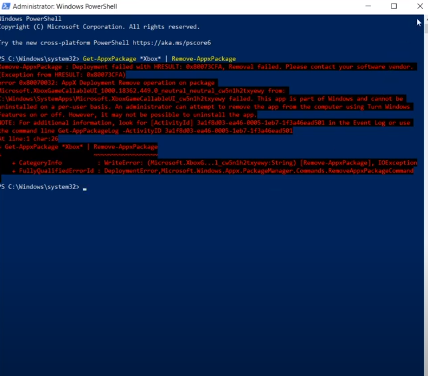Maximize the PowerShell window
This screenshot has width=428, height=376.
click(x=394, y=6)
